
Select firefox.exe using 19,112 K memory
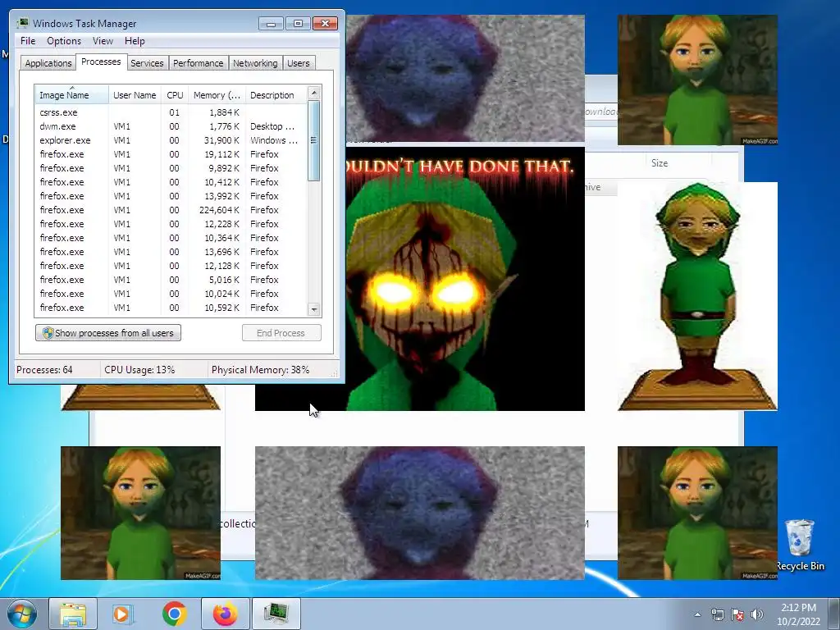coord(171,154)
